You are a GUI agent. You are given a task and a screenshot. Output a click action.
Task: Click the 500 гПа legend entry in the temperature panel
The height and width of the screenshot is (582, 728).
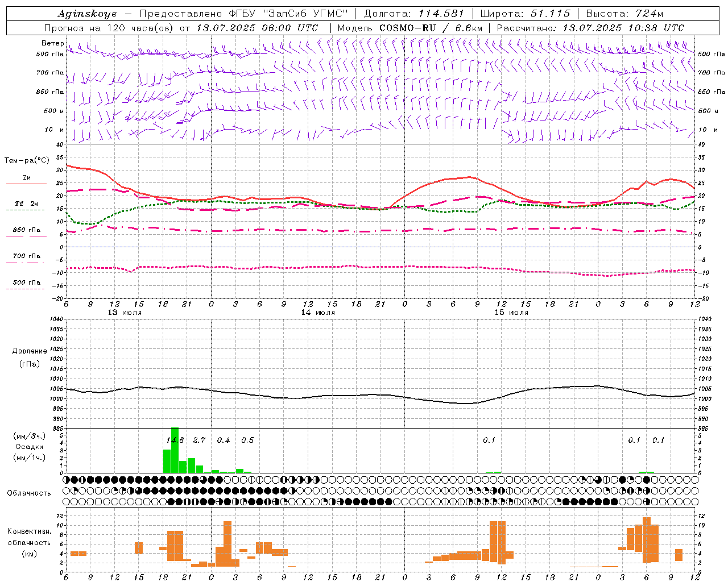point(27,282)
